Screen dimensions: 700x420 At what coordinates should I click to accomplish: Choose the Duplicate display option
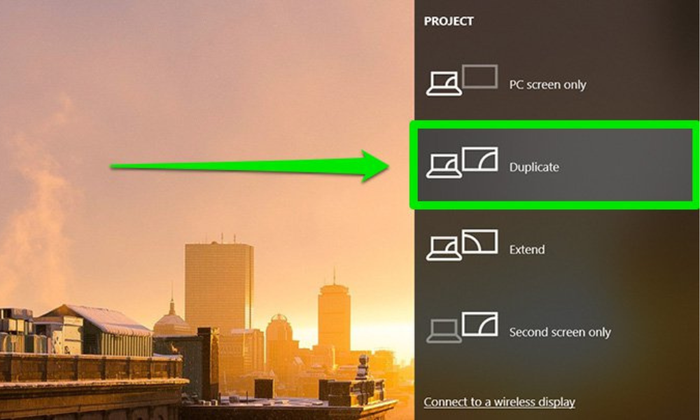pyautogui.click(x=554, y=165)
